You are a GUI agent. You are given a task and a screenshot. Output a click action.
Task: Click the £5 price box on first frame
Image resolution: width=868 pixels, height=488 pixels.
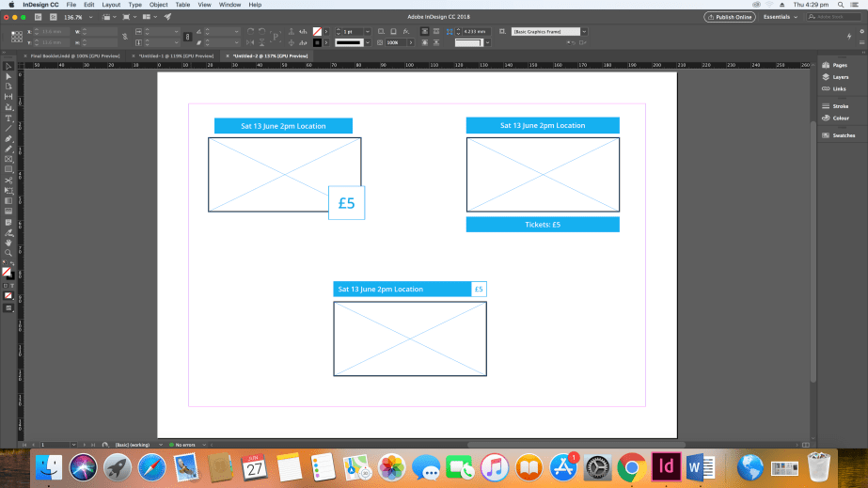(x=346, y=203)
